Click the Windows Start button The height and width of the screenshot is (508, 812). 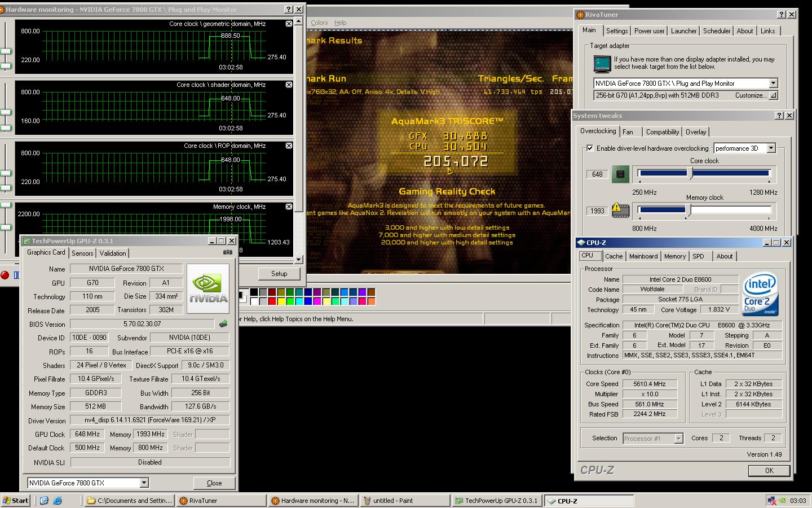click(15, 501)
